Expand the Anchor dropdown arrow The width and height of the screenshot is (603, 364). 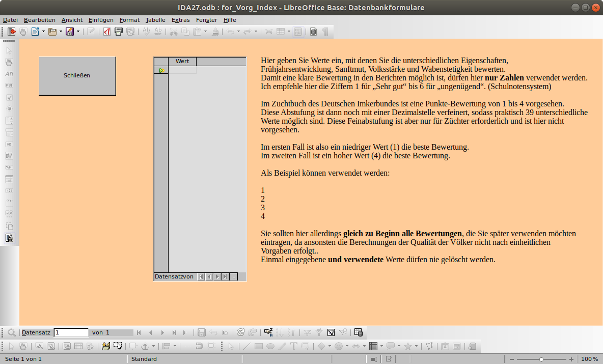point(153,346)
